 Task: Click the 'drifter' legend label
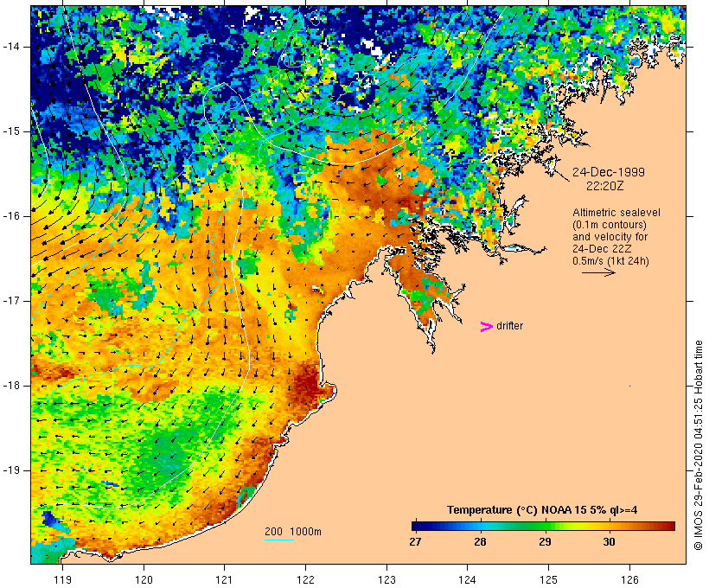(x=509, y=326)
